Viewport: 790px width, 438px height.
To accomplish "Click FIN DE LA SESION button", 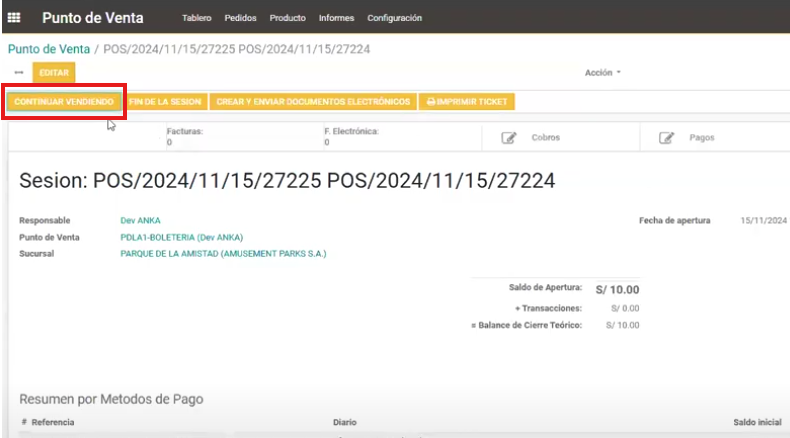I will click(167, 102).
